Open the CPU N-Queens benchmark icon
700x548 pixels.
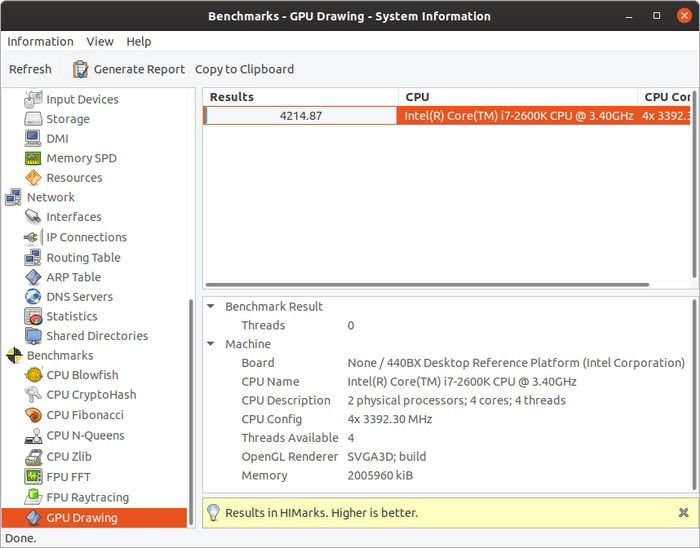tap(33, 436)
